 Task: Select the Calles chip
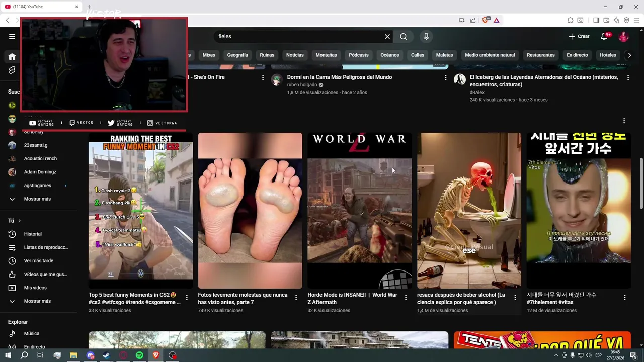pos(418,55)
